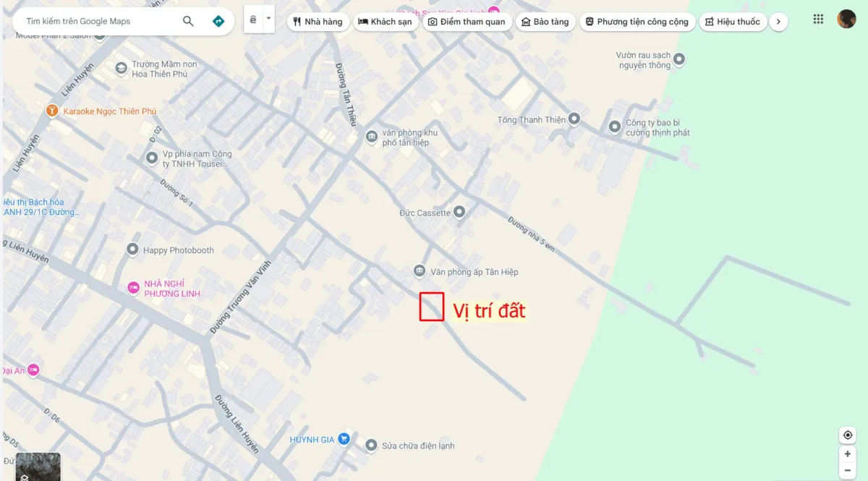Click the search magnifier icon
The height and width of the screenshot is (481, 868).
click(188, 22)
